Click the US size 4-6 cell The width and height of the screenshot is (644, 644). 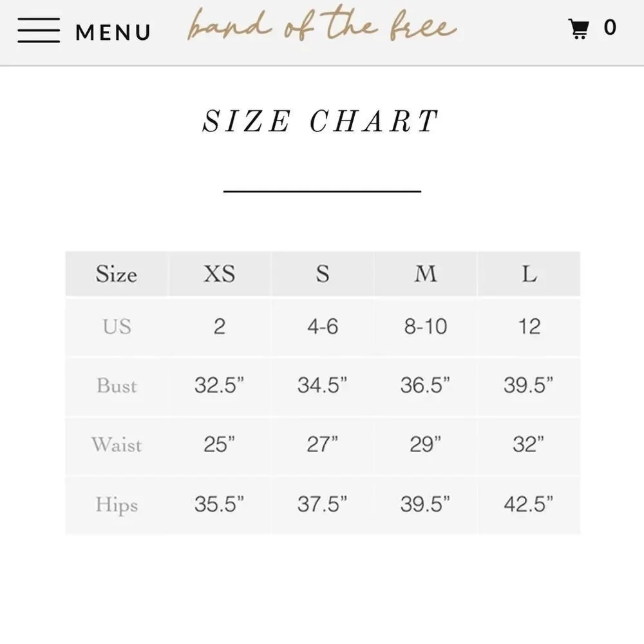tap(323, 327)
